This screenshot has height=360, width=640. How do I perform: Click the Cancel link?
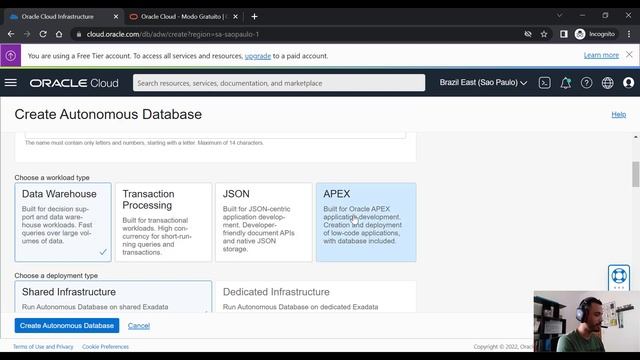(139, 326)
